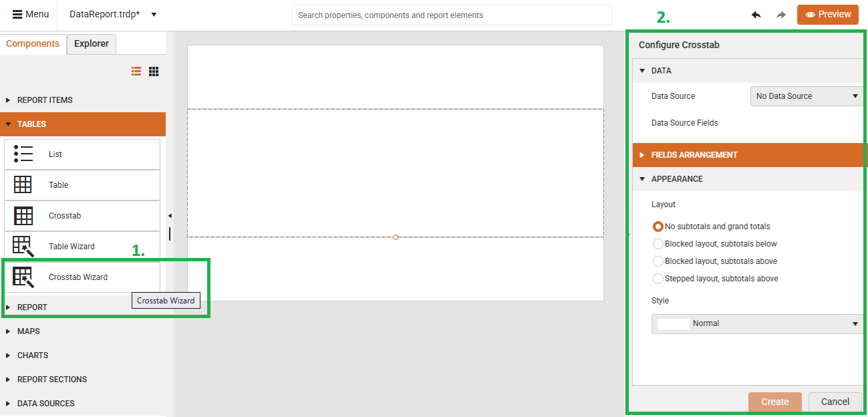868x417 pixels.
Task: Select Blocked layout, subtotals below
Action: (x=658, y=244)
